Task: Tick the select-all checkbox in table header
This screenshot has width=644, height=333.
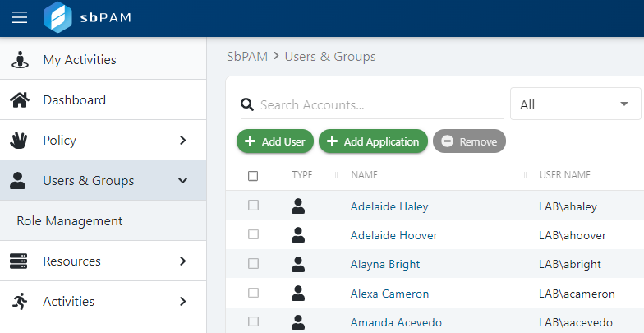Action: [x=253, y=175]
